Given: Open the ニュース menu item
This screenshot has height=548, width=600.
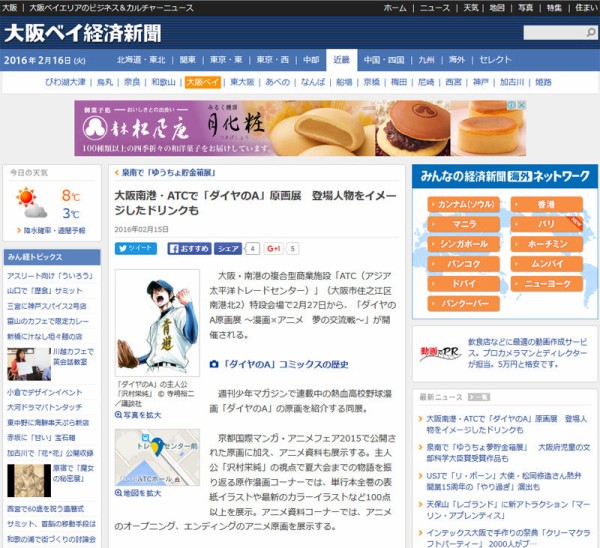Looking at the screenshot, I should click(435, 8).
